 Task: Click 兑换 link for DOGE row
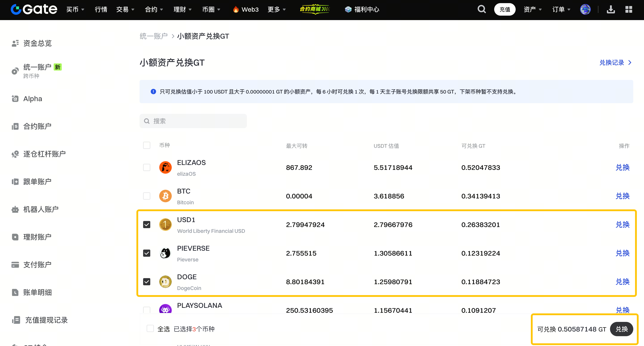[x=622, y=282]
